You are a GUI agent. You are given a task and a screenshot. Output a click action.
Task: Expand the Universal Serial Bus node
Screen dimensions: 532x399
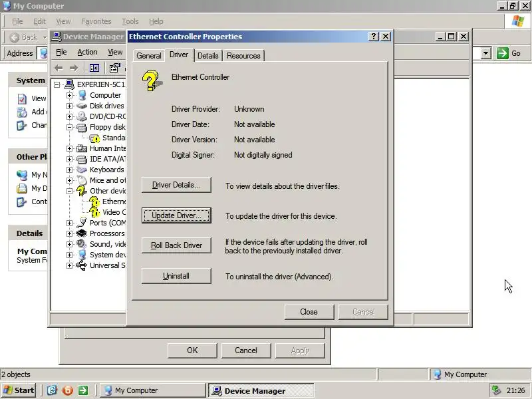pos(69,265)
